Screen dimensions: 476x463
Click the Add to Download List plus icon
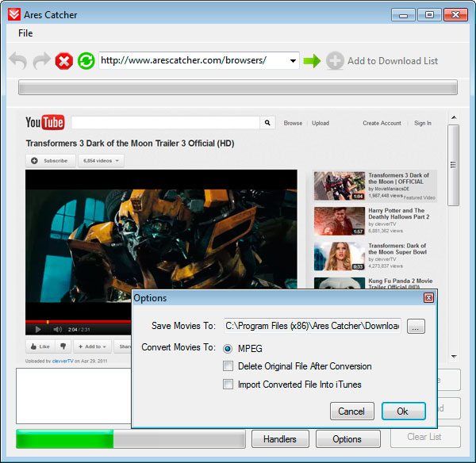tap(335, 61)
